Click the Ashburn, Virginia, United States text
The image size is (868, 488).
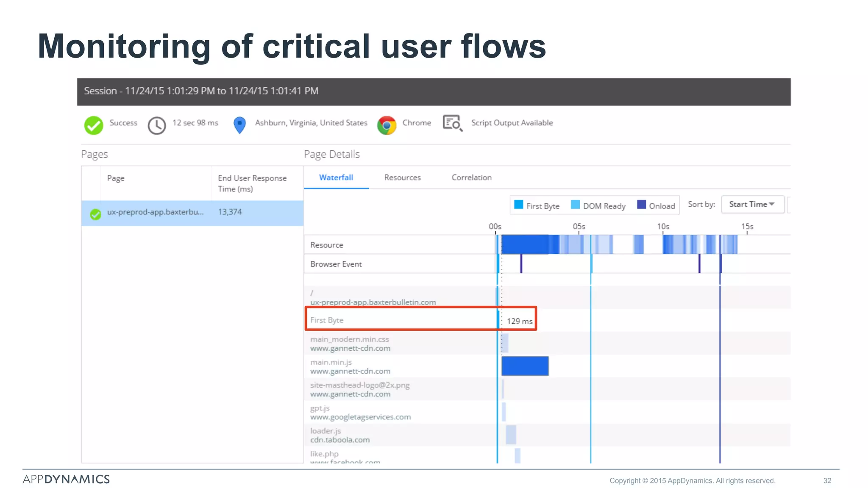coord(311,123)
